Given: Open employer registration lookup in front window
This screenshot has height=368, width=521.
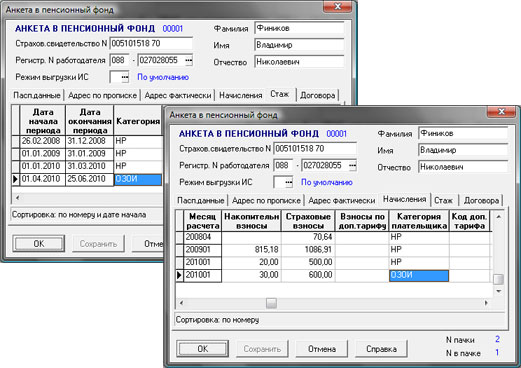Looking at the screenshot, I should tap(352, 165).
